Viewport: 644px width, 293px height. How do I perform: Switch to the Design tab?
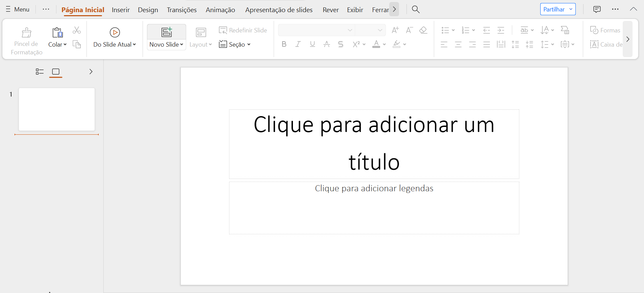pos(148,10)
